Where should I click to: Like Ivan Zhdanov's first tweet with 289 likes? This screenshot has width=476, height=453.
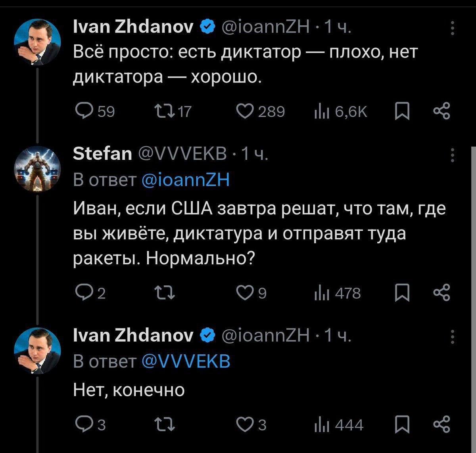pyautogui.click(x=245, y=112)
